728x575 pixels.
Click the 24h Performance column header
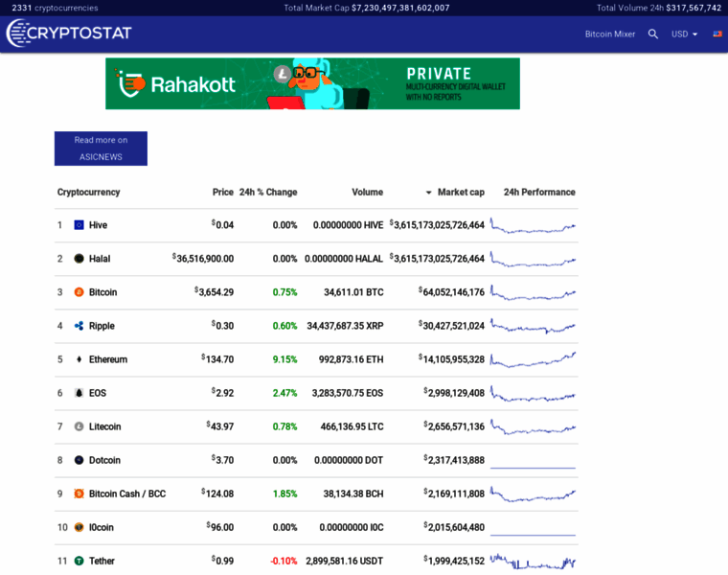tap(539, 193)
